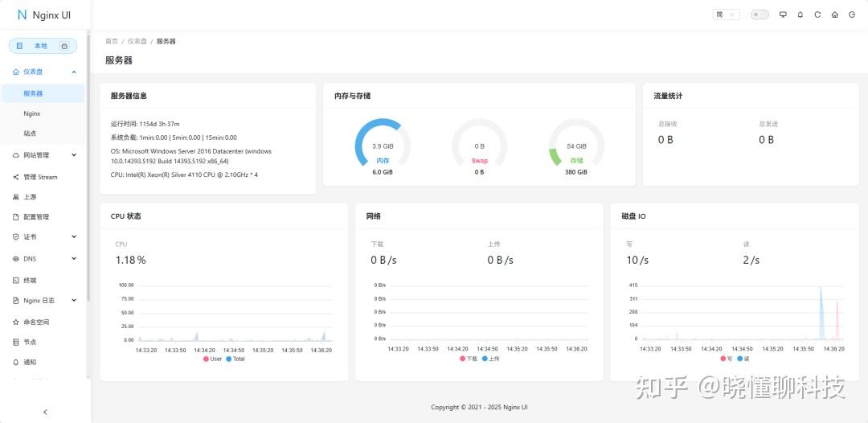The image size is (868, 423).
Task: Click the reload circular arrow icon
Action: coord(817,15)
